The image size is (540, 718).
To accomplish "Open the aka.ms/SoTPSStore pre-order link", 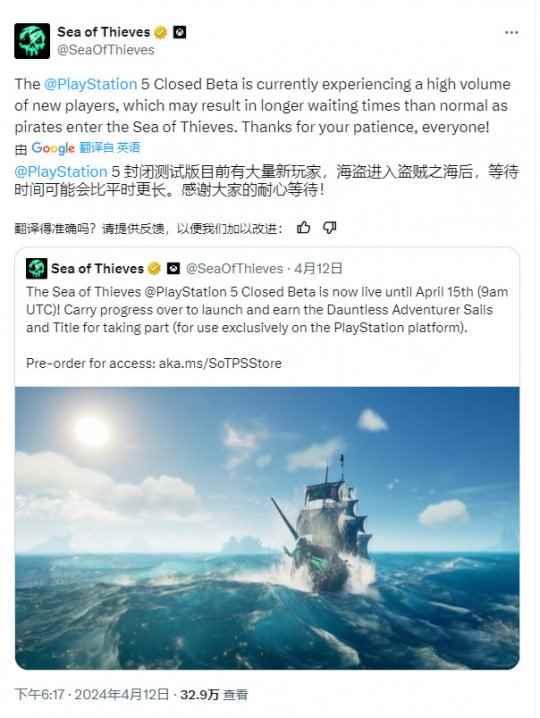I will tap(220, 363).
